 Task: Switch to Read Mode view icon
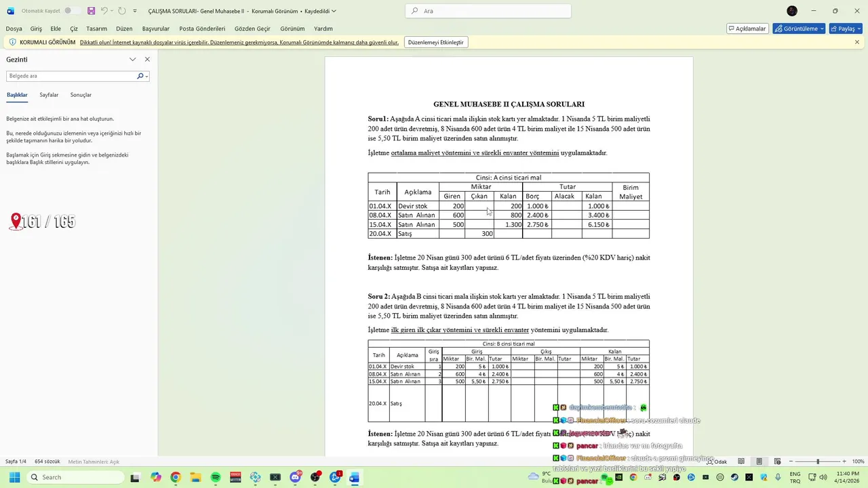(x=741, y=462)
